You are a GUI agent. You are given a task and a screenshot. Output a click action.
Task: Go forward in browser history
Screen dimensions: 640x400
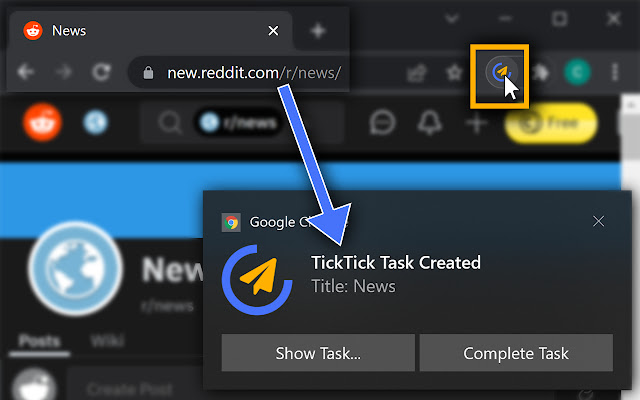[x=64, y=72]
